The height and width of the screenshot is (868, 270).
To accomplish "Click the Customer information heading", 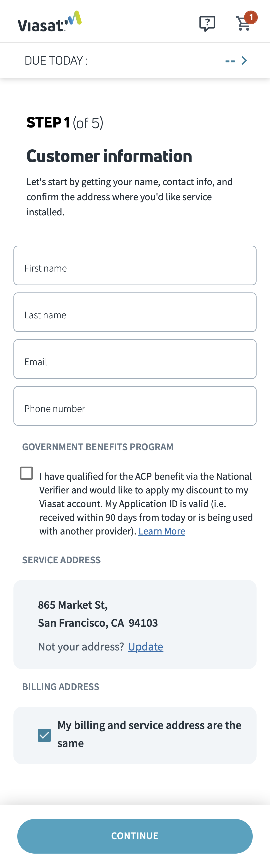I will point(109,156).
